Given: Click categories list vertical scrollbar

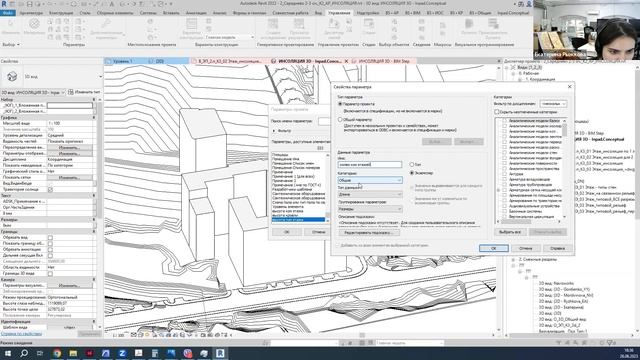Looking at the screenshot, I should 564,169.
